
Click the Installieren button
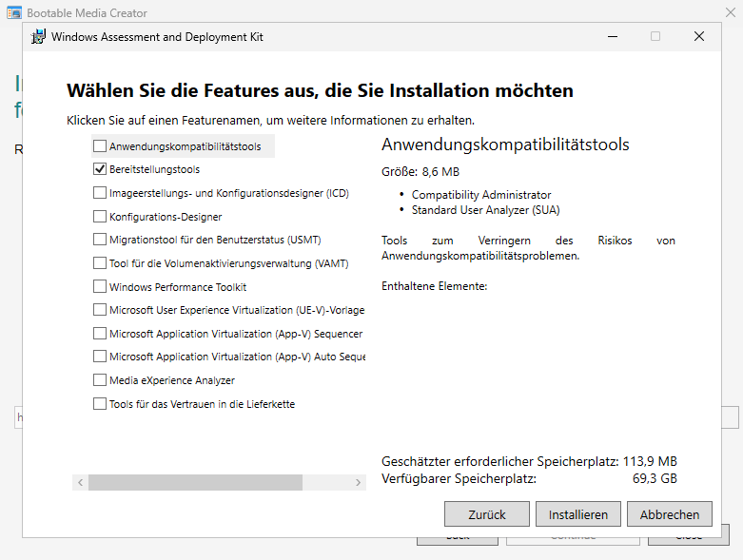pyautogui.click(x=578, y=514)
